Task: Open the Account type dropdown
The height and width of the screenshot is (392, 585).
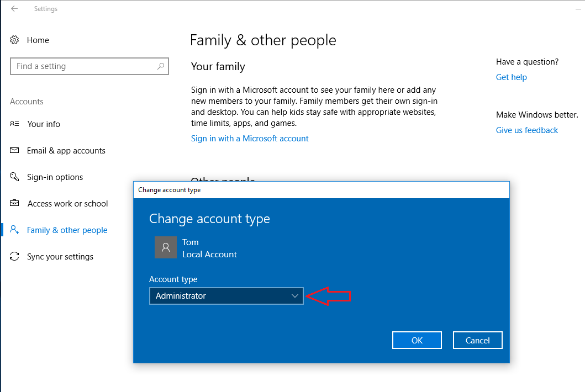Action: 226,296
